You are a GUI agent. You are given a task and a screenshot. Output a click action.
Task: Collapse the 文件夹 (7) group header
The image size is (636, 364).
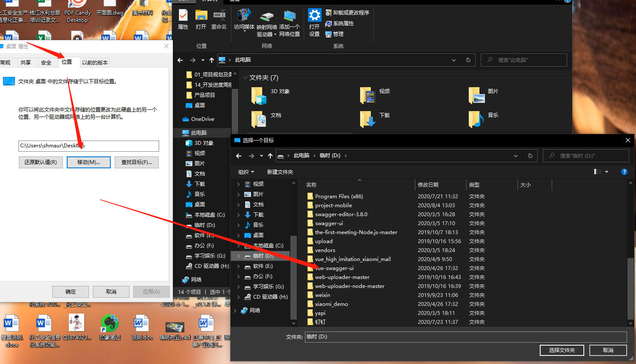tap(246, 78)
